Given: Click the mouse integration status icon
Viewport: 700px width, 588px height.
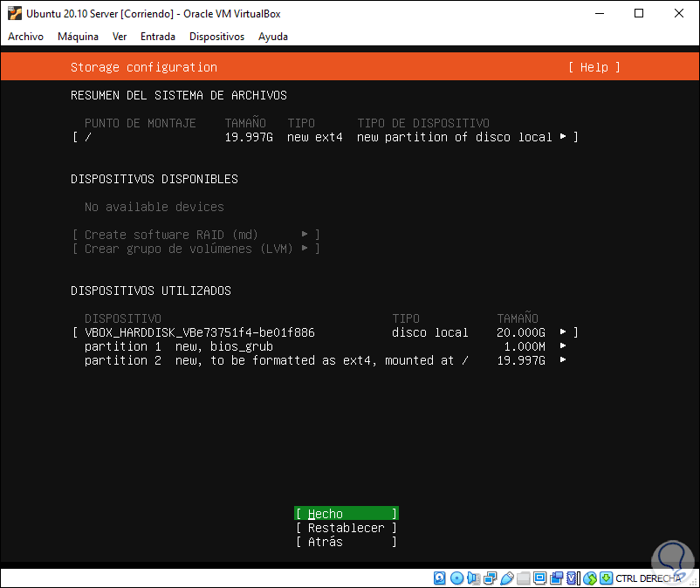Looking at the screenshot, I should (590, 578).
